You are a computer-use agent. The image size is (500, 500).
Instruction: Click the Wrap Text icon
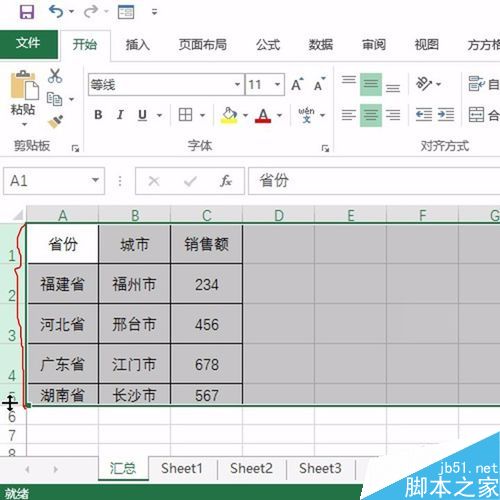(x=476, y=84)
